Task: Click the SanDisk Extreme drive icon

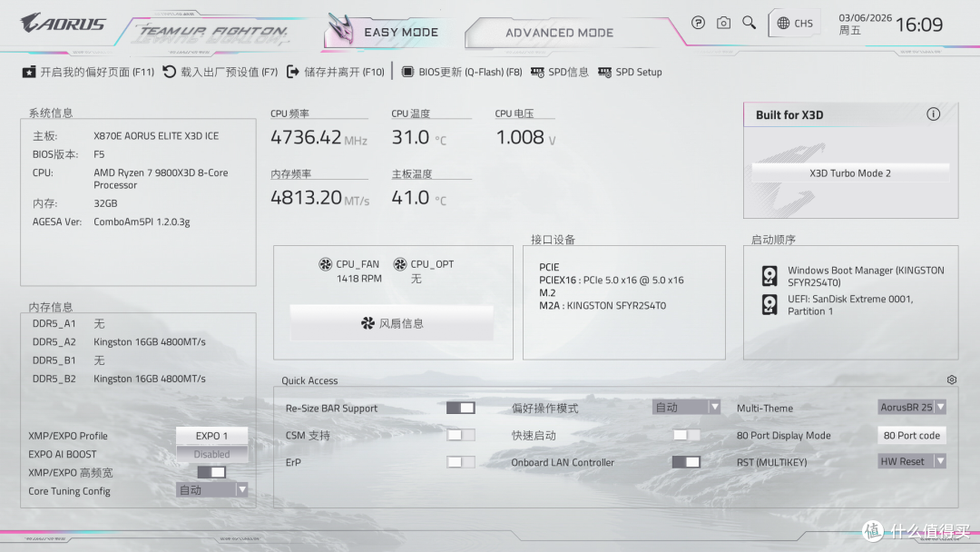Action: click(769, 304)
